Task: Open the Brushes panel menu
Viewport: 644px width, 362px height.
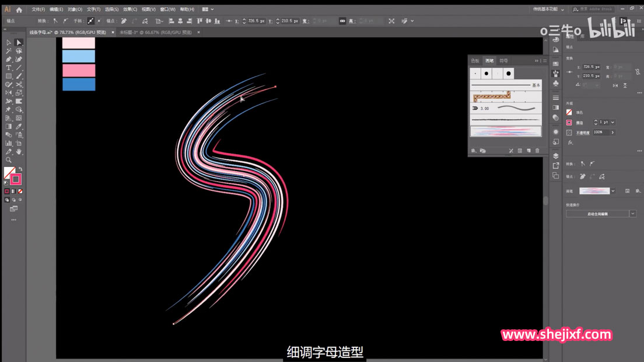Action: [x=544, y=60]
